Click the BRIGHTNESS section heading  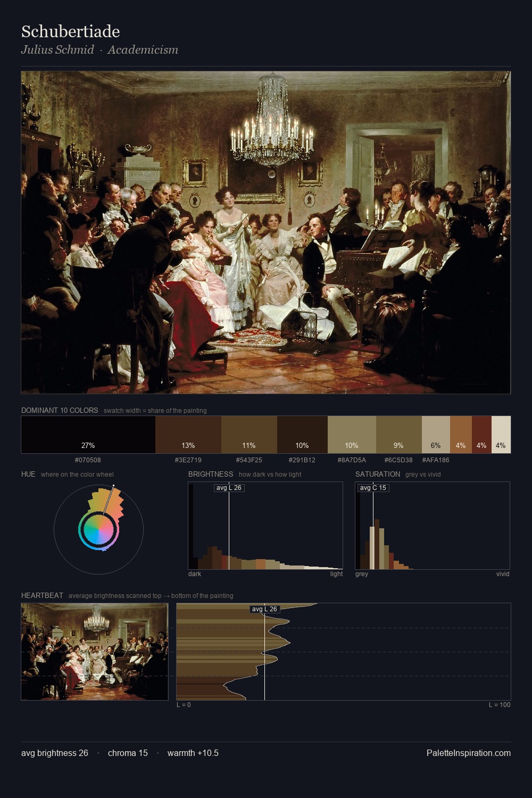coord(211,474)
